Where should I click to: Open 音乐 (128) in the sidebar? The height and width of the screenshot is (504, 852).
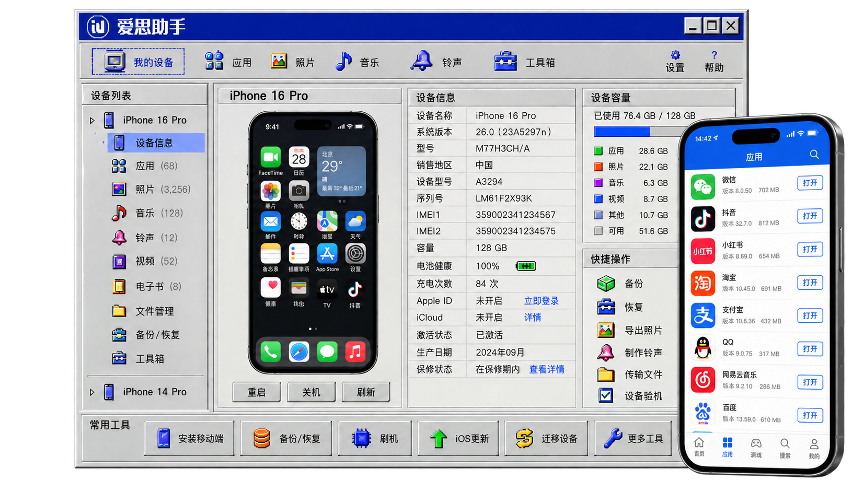147,213
